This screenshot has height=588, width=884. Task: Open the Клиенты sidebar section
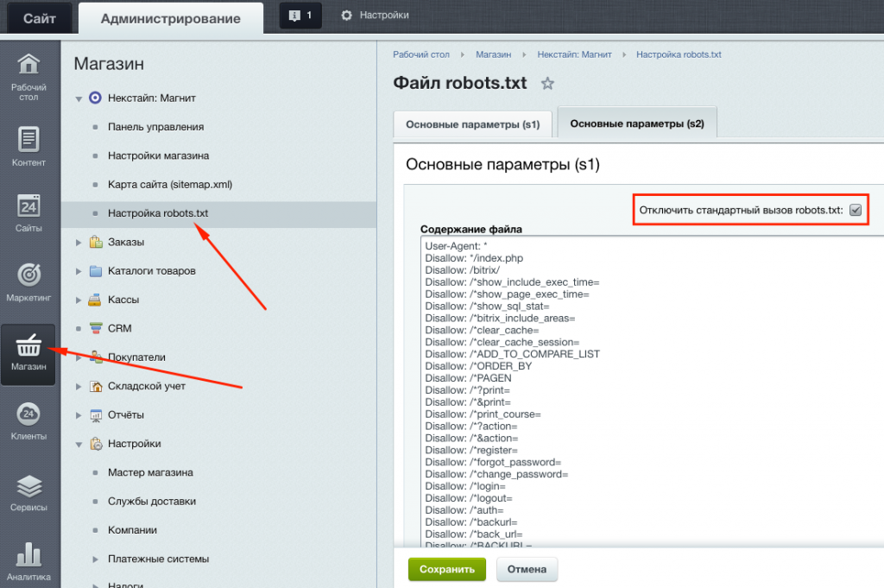tap(28, 421)
